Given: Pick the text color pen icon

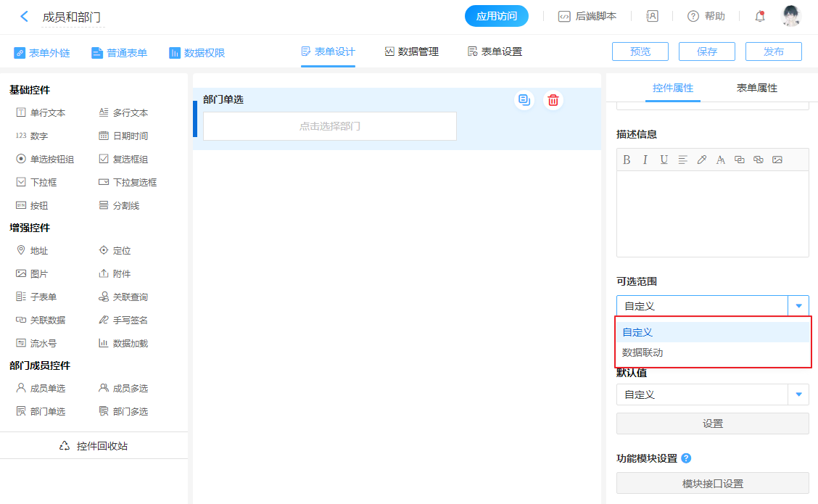Looking at the screenshot, I should [x=701, y=160].
